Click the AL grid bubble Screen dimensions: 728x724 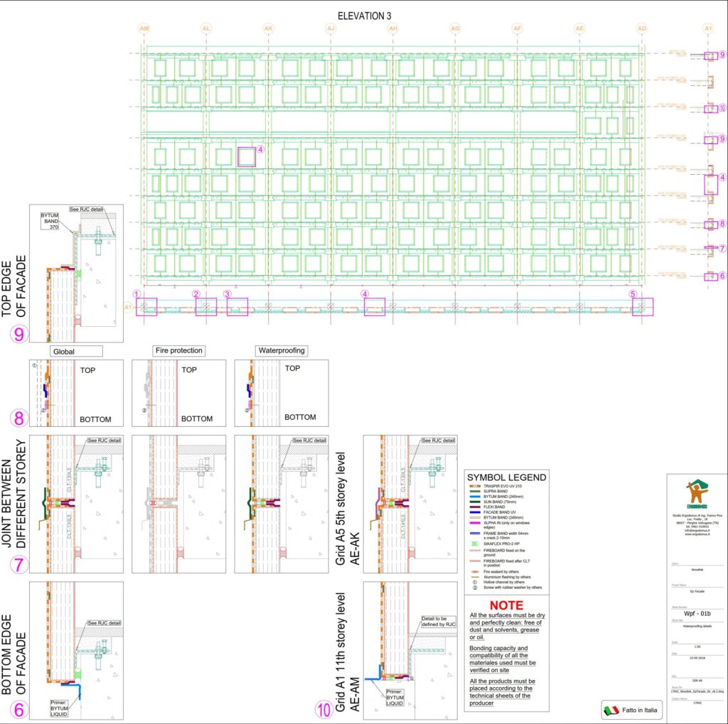[206, 28]
